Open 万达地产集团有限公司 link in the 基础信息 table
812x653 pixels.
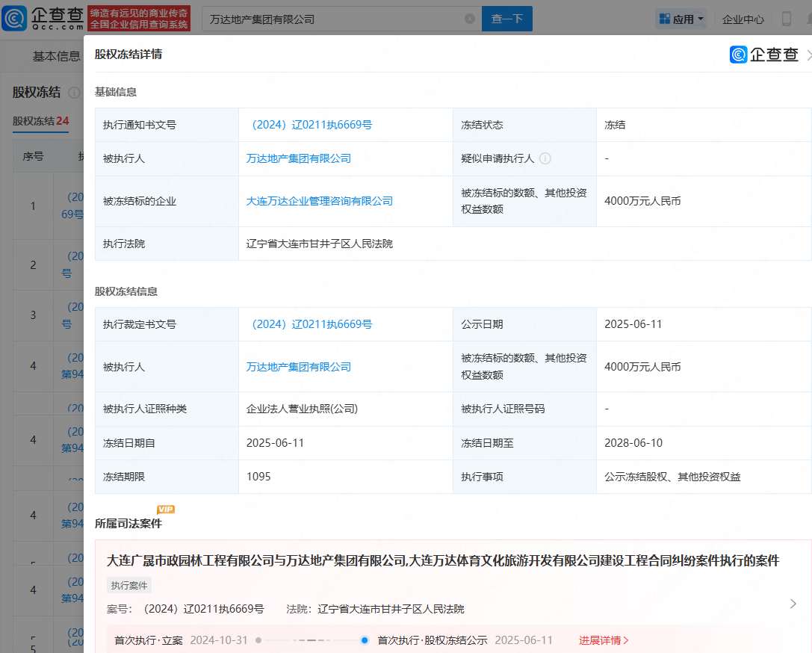click(x=299, y=158)
